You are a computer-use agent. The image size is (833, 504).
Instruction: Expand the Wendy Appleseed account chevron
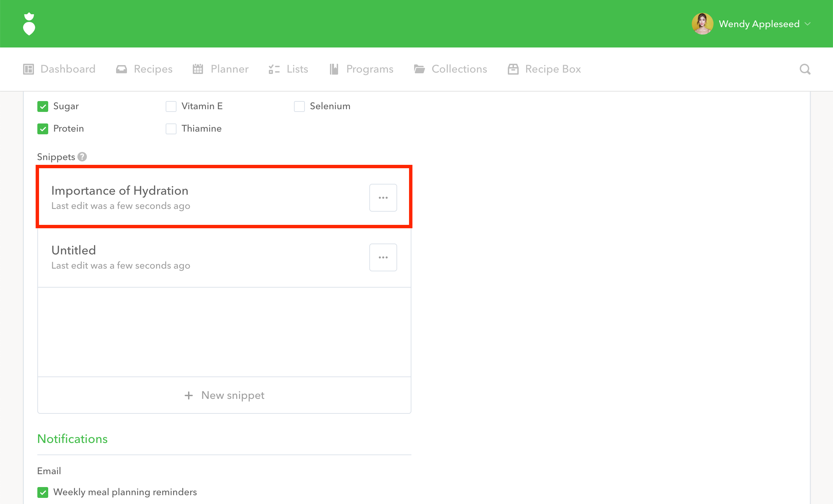(x=808, y=24)
